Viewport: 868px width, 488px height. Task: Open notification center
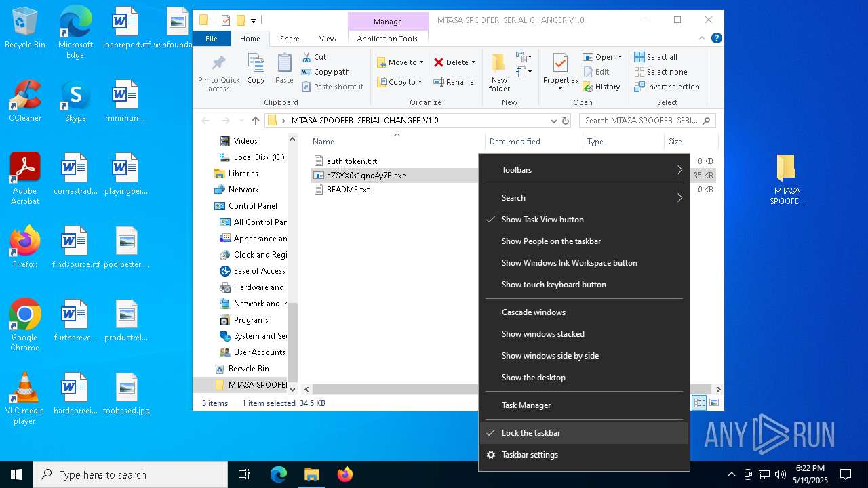click(846, 474)
